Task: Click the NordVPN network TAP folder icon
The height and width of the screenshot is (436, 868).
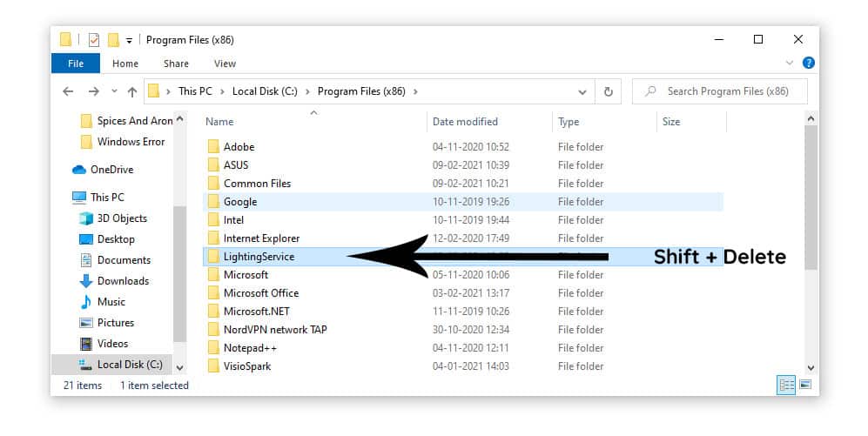Action: 213,329
